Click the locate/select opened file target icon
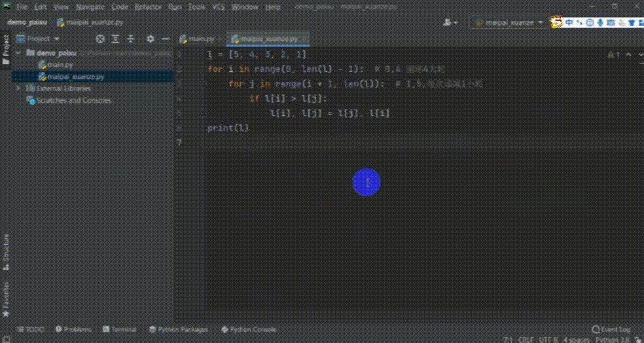The height and width of the screenshot is (343, 644). pyautogui.click(x=100, y=39)
